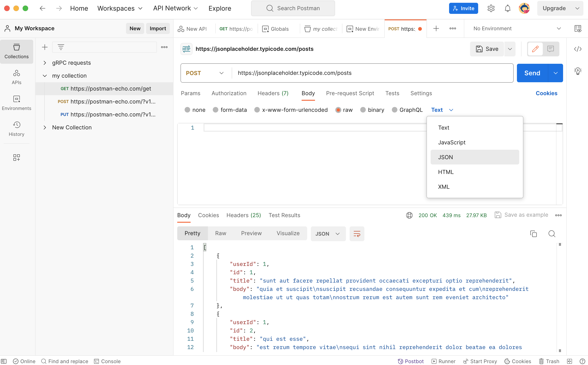Viewport: 588px width, 365px height.
Task: Switch to the Params tab
Action: (x=190, y=93)
